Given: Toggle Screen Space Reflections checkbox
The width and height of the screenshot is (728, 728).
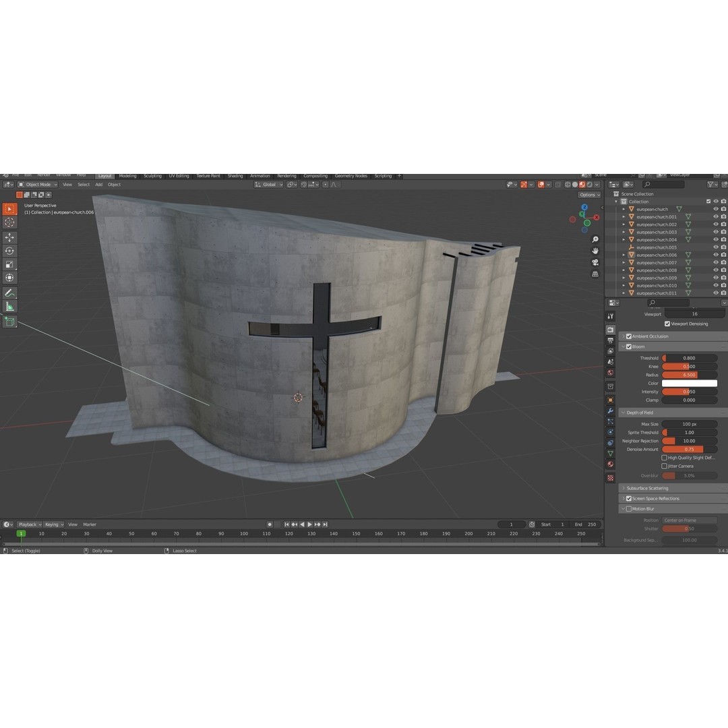Looking at the screenshot, I should (629, 499).
